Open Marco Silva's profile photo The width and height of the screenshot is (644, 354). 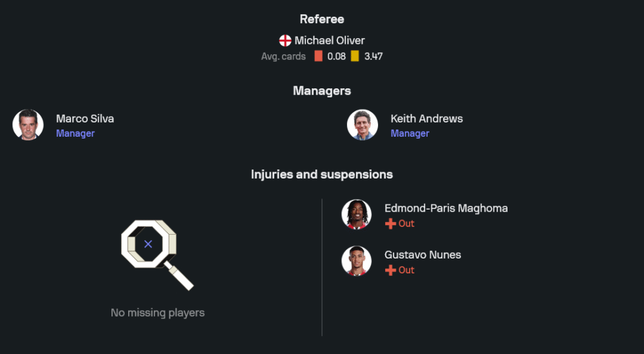28,125
